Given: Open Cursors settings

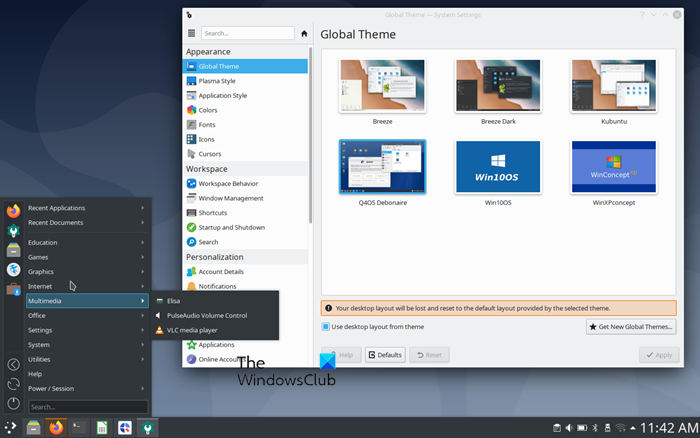Looking at the screenshot, I should coord(245,154).
